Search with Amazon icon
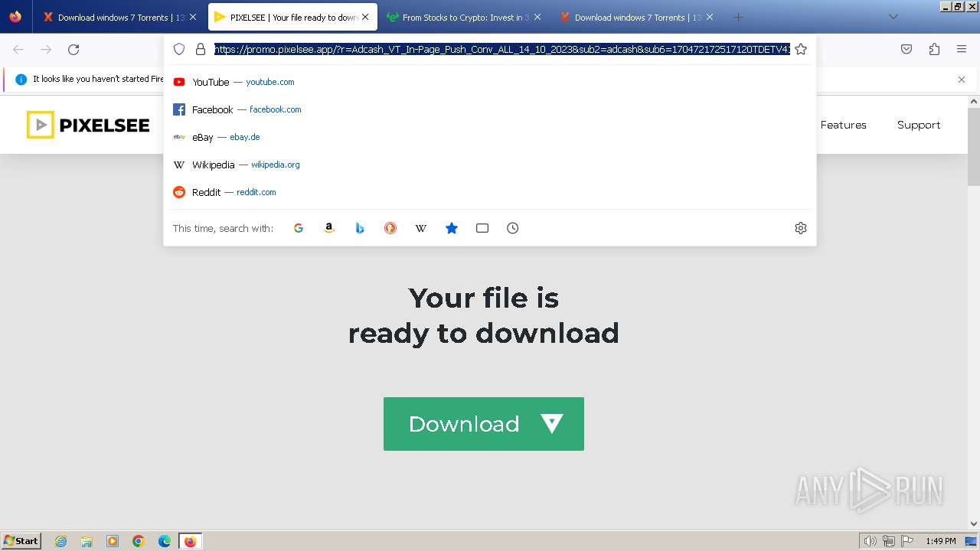Viewport: 980px width, 551px height. coord(329,228)
